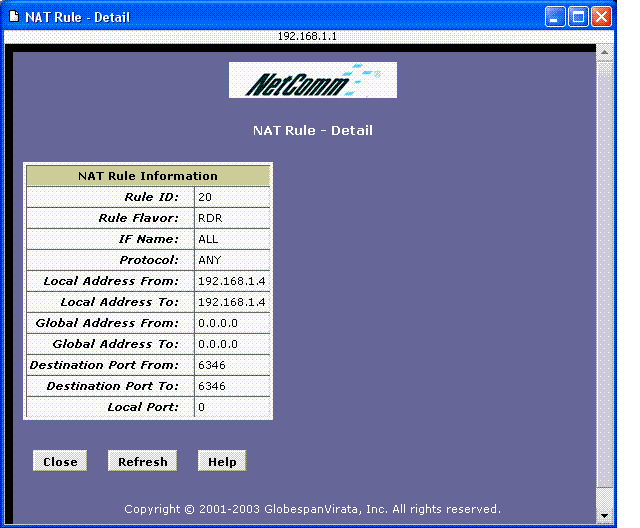
Task: Click the Local Port value 0
Action: click(x=202, y=407)
